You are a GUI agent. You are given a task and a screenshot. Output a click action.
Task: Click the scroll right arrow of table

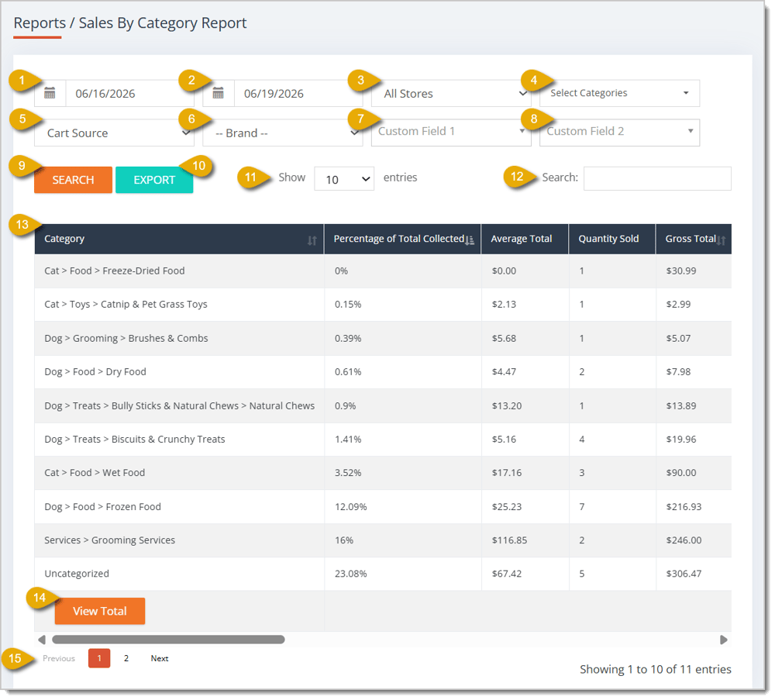coord(724,640)
